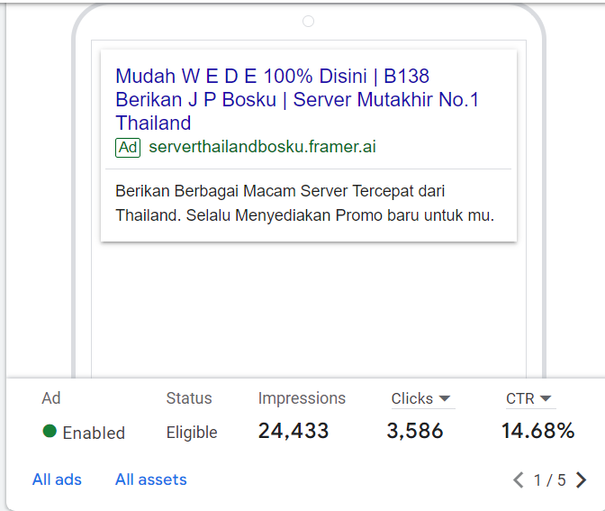605x511 pixels.
Task: Click the CTR value 14.68%
Action: click(538, 432)
